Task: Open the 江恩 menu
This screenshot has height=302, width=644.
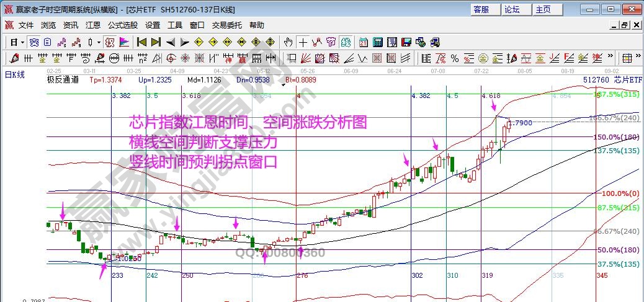Action: pos(93,25)
